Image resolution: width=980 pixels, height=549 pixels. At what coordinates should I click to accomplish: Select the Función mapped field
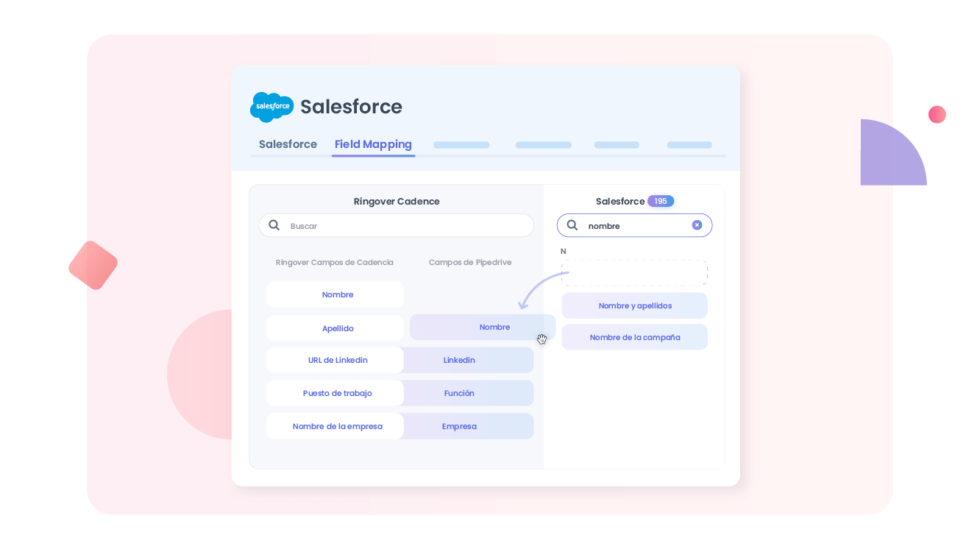459,393
